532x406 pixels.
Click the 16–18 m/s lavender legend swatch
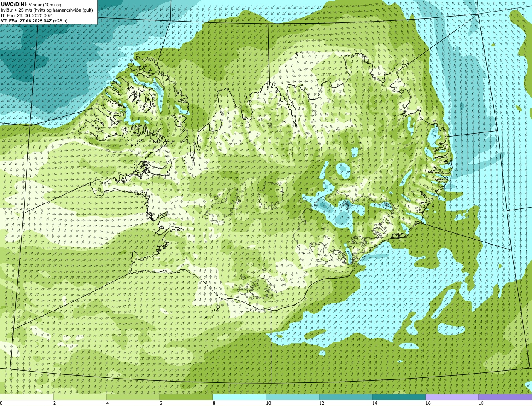452,397
